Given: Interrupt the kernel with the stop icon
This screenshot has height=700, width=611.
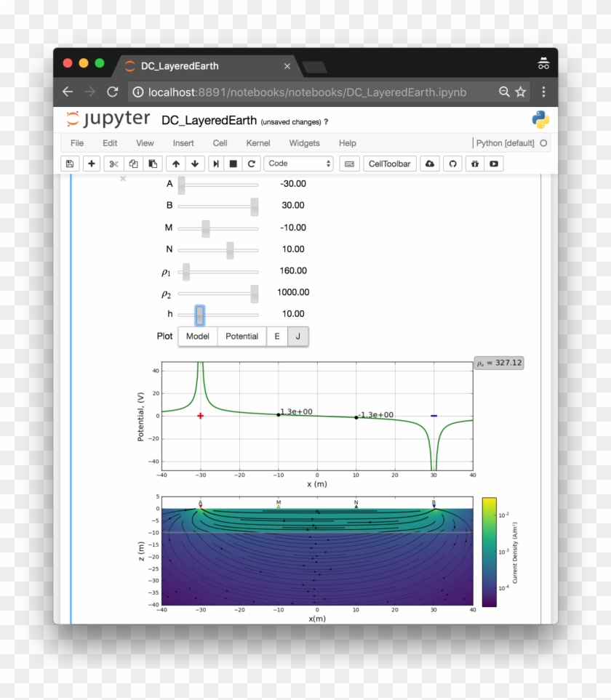Looking at the screenshot, I should tap(234, 164).
